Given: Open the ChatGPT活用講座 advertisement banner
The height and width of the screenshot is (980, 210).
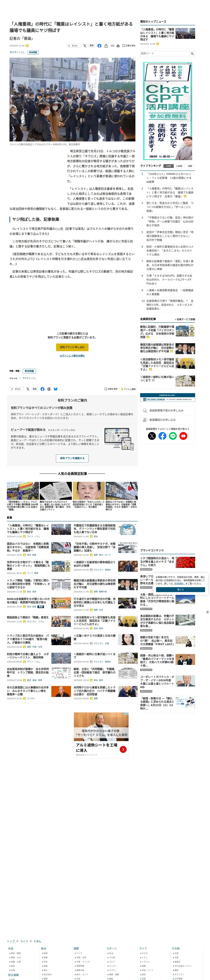Looking at the screenshot, I should coord(167,111).
